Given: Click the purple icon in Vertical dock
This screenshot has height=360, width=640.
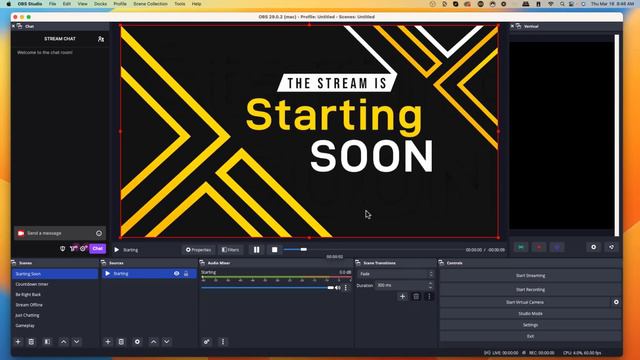Looking at the screenshot, I should click(x=557, y=247).
